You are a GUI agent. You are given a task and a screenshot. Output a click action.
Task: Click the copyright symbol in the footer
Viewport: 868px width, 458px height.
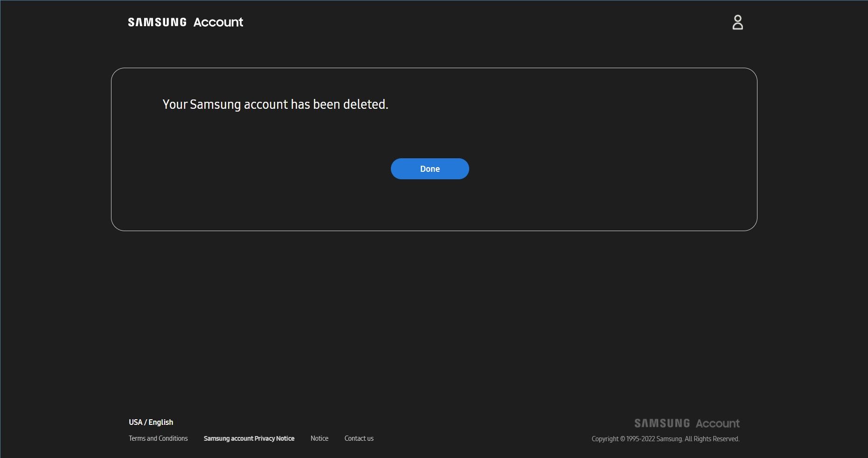pyautogui.click(x=623, y=439)
